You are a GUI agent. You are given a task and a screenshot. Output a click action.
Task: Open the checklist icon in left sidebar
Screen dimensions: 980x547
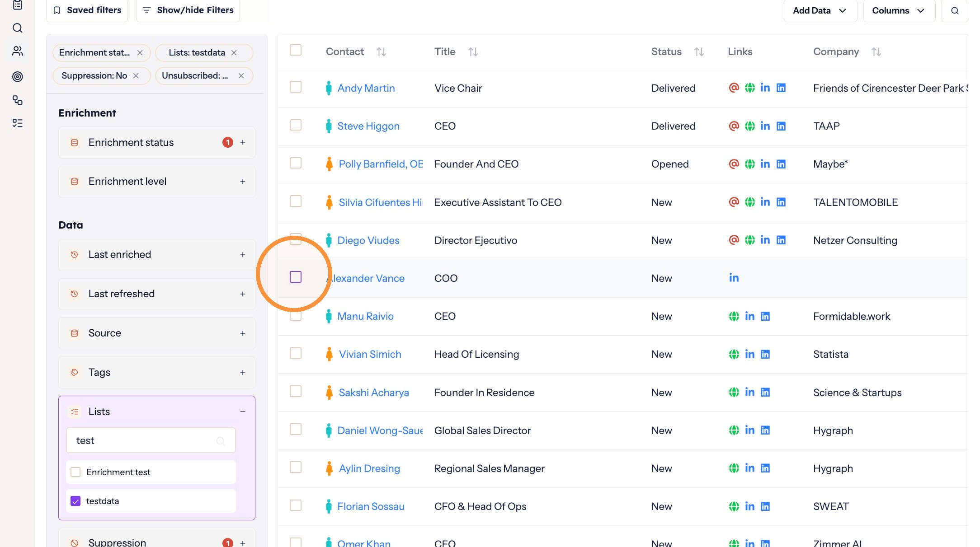18,123
